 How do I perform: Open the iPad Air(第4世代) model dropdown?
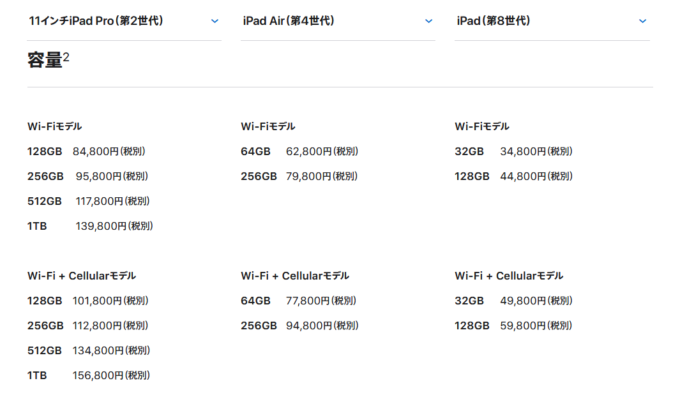(x=338, y=21)
